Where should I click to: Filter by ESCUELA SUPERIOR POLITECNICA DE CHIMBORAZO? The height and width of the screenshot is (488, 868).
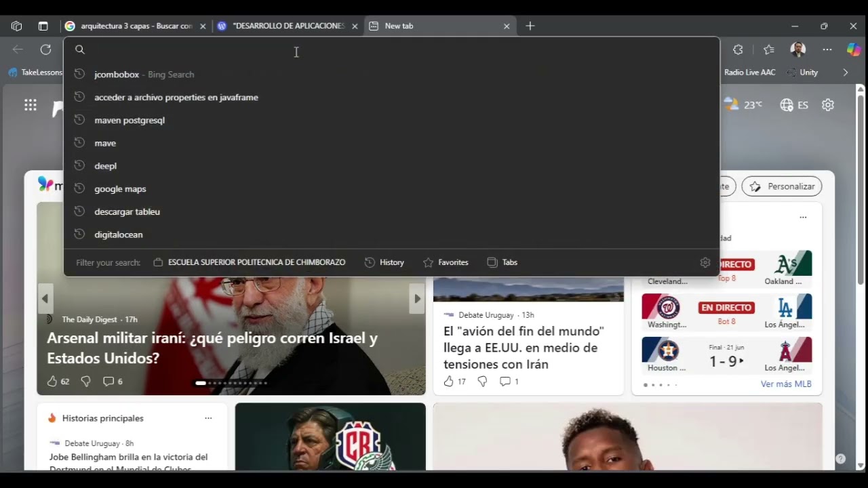[250, 262]
